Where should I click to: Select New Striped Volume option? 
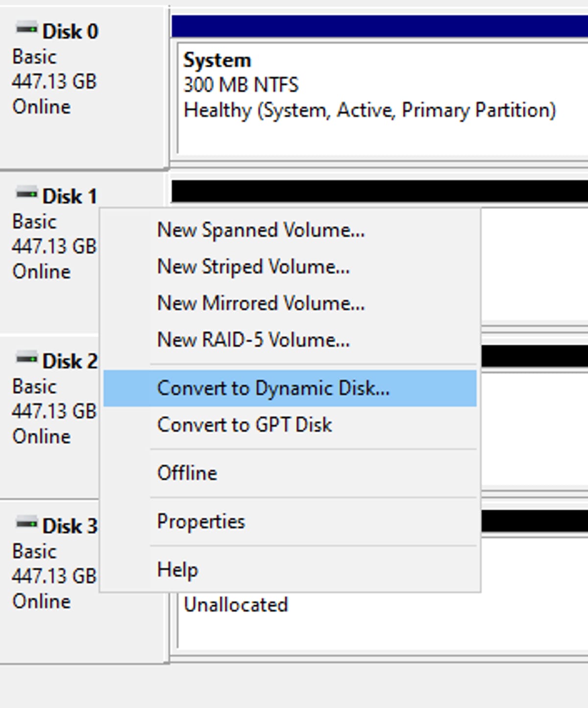253,267
